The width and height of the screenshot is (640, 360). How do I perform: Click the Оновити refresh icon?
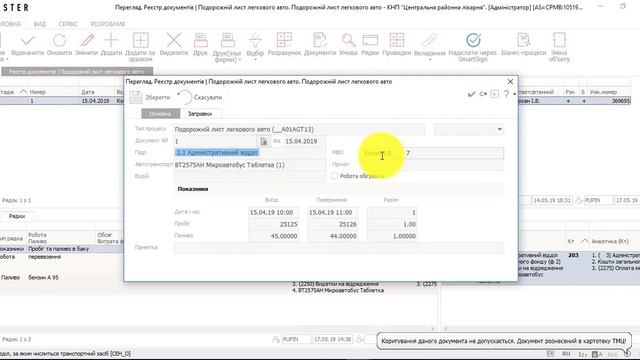pyautogui.click(x=59, y=40)
